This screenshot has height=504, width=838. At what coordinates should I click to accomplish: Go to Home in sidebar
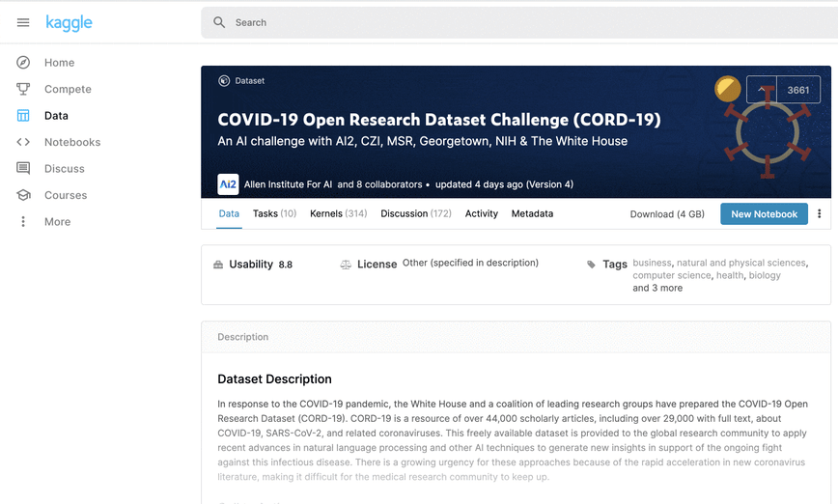(x=59, y=63)
